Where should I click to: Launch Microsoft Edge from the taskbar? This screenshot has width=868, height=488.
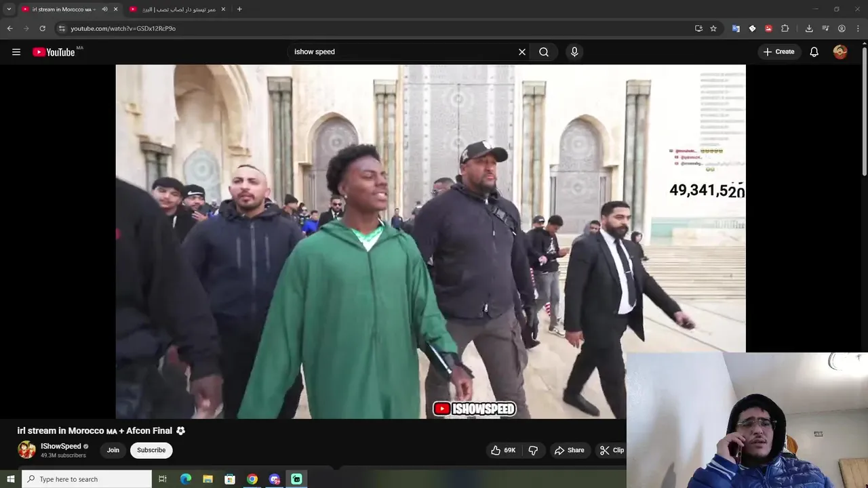click(186, 479)
